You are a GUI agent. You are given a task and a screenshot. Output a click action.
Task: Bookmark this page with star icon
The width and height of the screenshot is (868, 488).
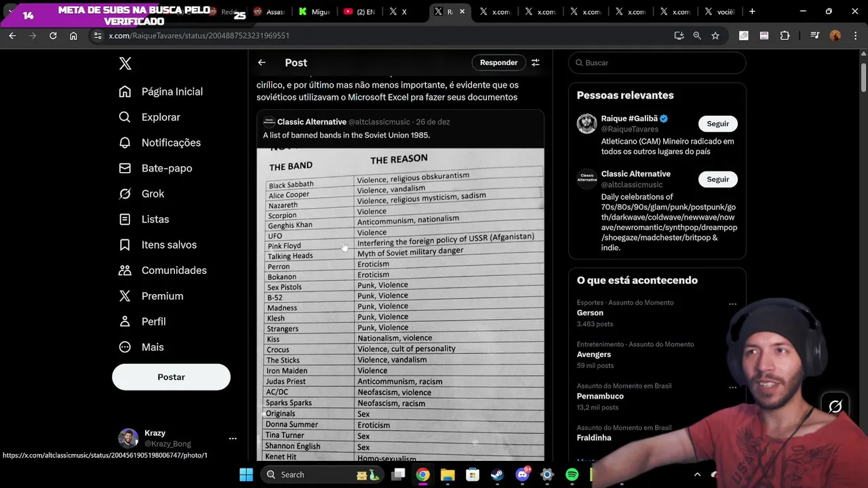coord(715,36)
